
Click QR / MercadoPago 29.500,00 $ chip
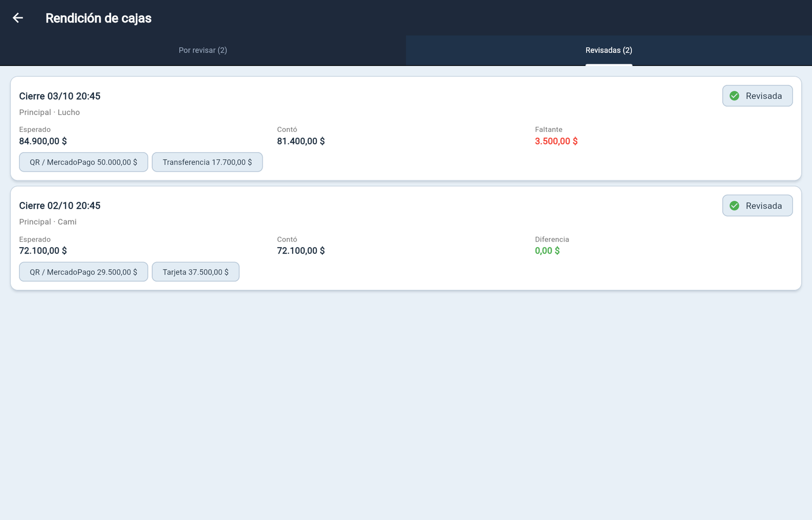(x=83, y=272)
